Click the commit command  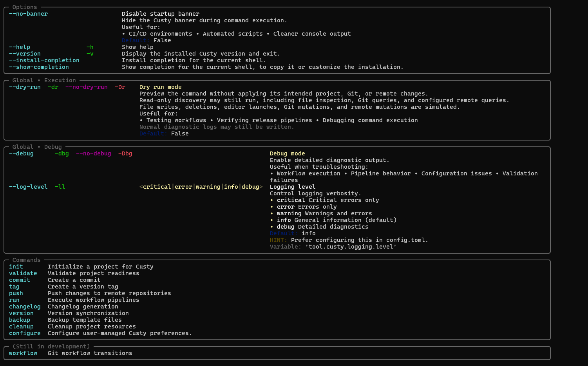[20, 280]
